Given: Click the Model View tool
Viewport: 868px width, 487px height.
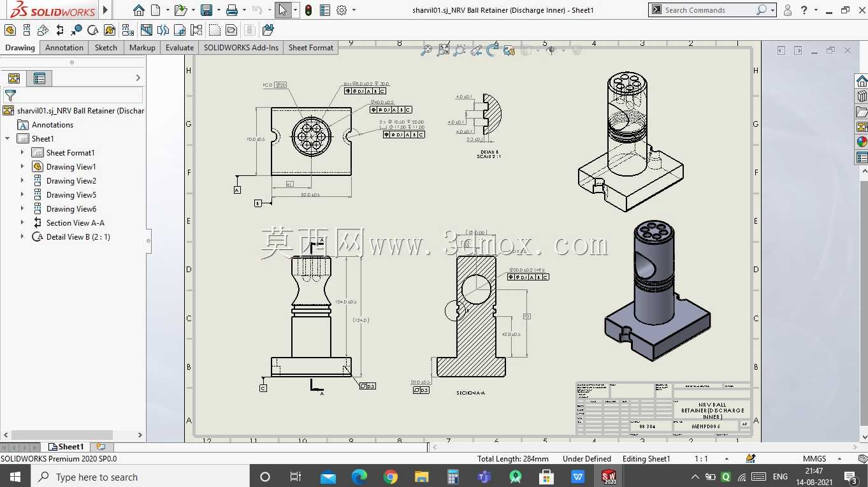Looking at the screenshot, I should tap(10, 30).
